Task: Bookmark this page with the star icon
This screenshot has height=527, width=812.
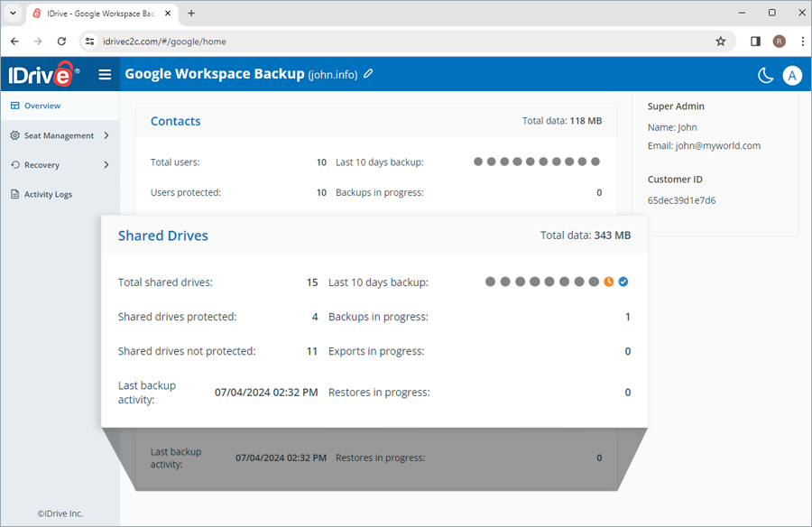Action: click(720, 42)
